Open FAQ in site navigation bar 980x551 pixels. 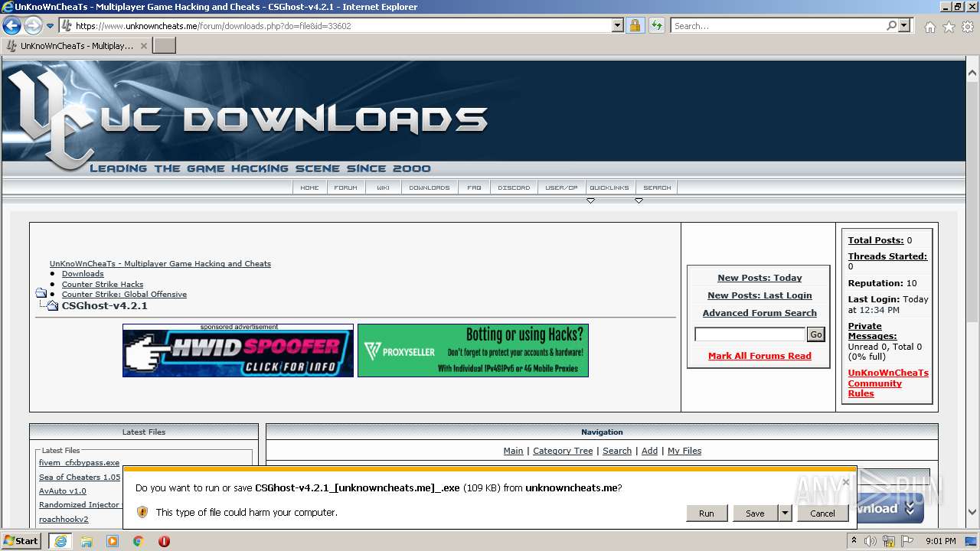[x=475, y=187]
